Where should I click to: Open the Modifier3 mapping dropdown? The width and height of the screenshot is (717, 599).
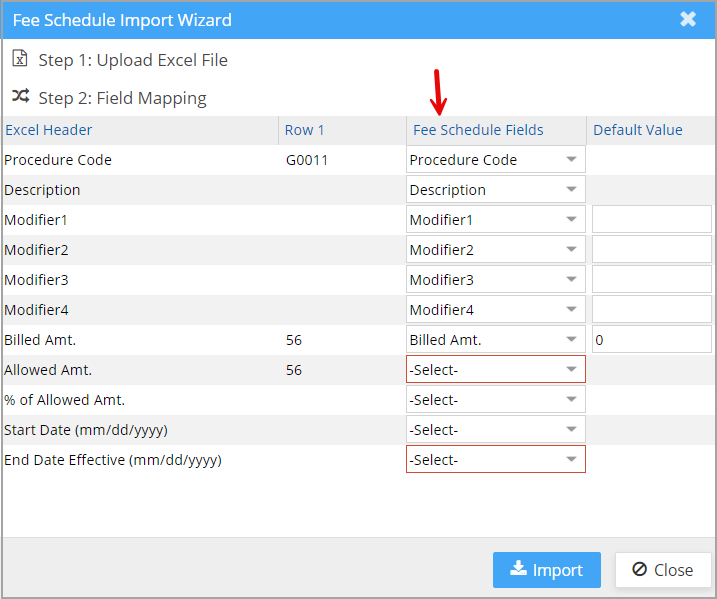tap(496, 279)
